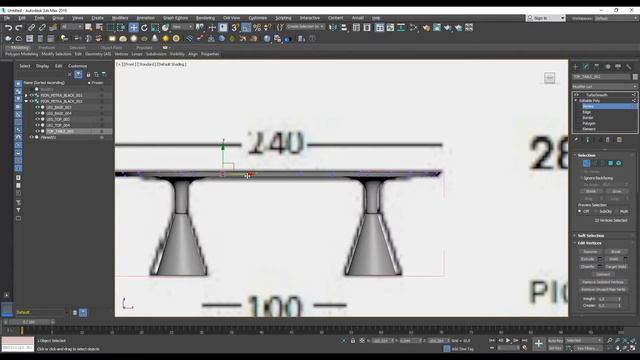The height and width of the screenshot is (360, 640).
Task: Open the Select by Name dialog icon
Action: (99, 28)
